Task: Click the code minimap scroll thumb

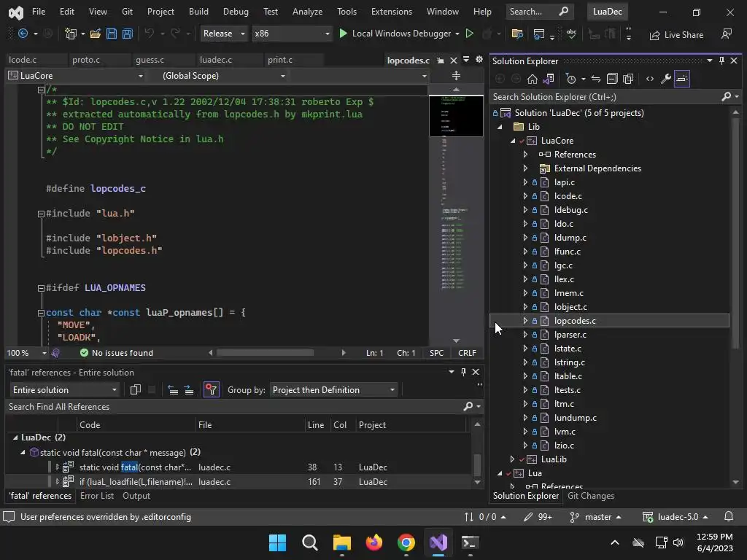Action: [x=456, y=116]
